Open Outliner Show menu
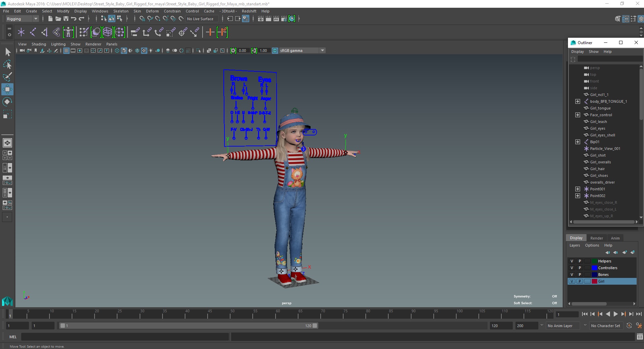Viewport: 644px width, 349px height. (594, 52)
